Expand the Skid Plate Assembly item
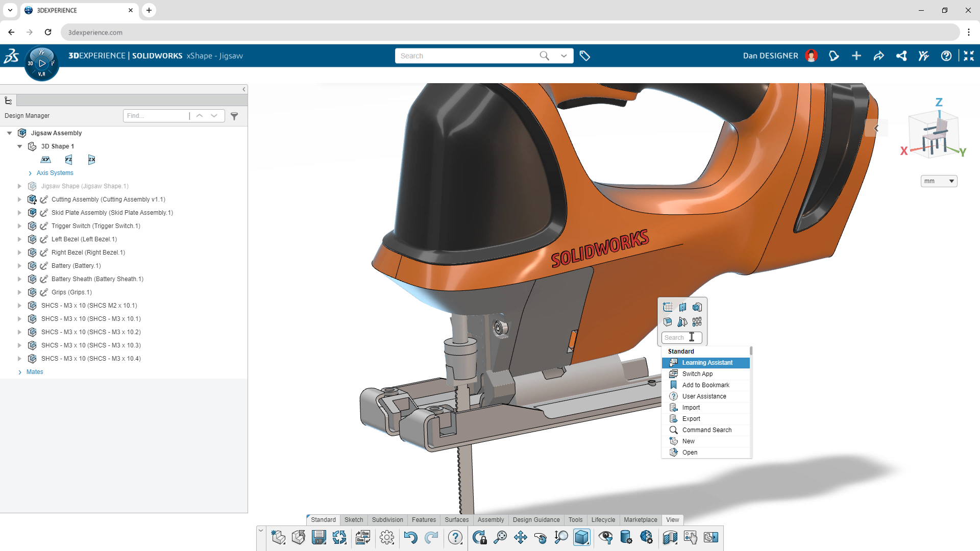Screen dimensions: 980x551 (x=19, y=213)
